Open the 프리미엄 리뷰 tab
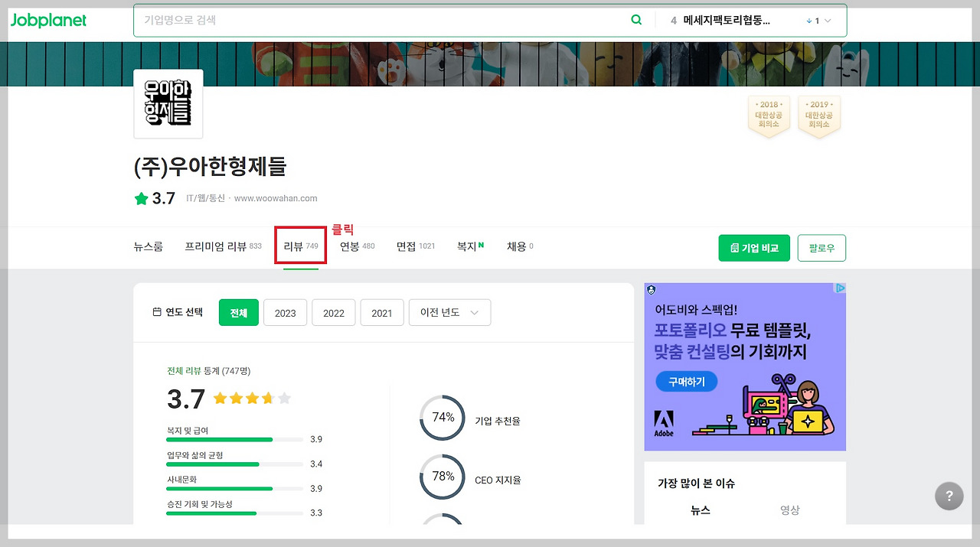Viewport: 980px width, 547px height. tap(223, 246)
